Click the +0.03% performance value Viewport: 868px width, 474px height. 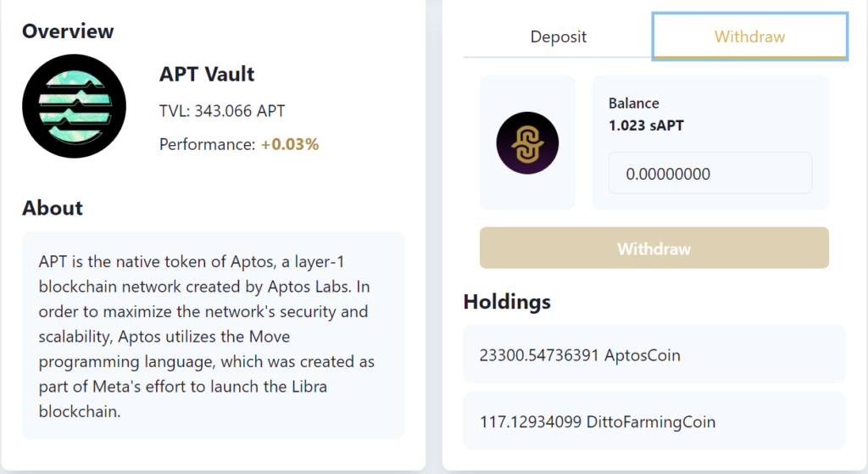pyautogui.click(x=290, y=145)
